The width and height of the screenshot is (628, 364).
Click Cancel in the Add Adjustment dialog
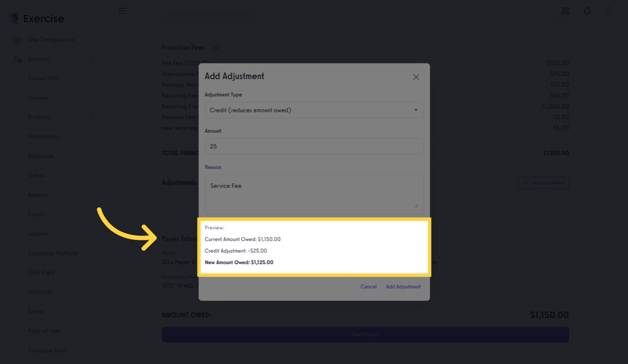coord(368,287)
